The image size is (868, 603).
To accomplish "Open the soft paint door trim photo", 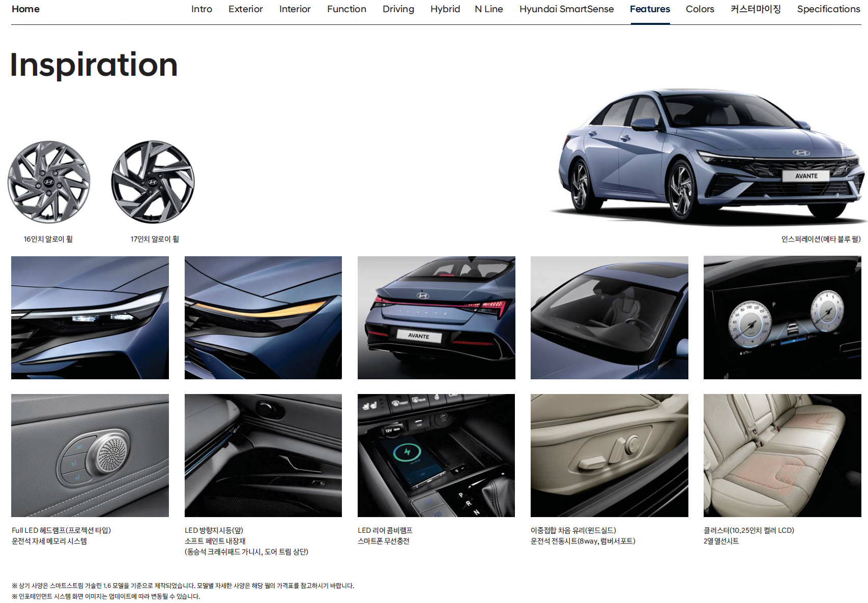I will point(263,456).
